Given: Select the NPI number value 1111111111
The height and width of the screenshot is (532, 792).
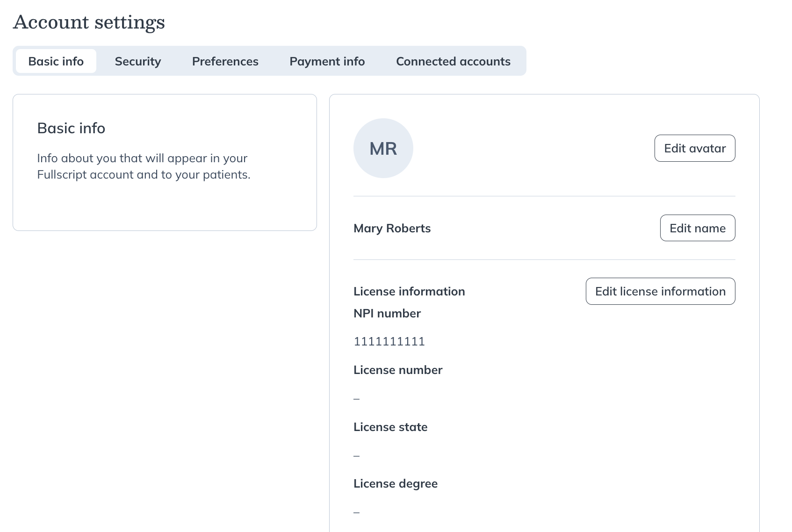Looking at the screenshot, I should pos(389,341).
